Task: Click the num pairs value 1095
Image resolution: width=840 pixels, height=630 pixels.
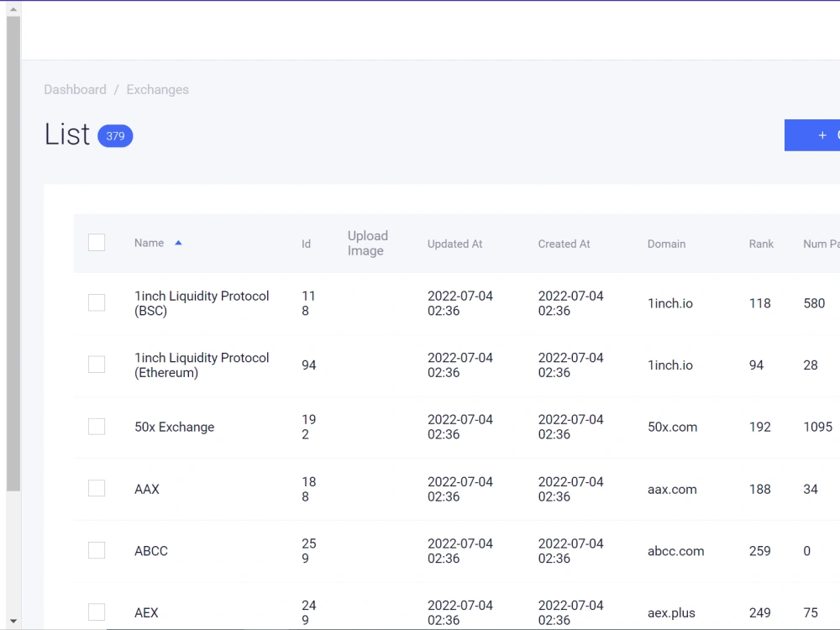Action: (817, 427)
